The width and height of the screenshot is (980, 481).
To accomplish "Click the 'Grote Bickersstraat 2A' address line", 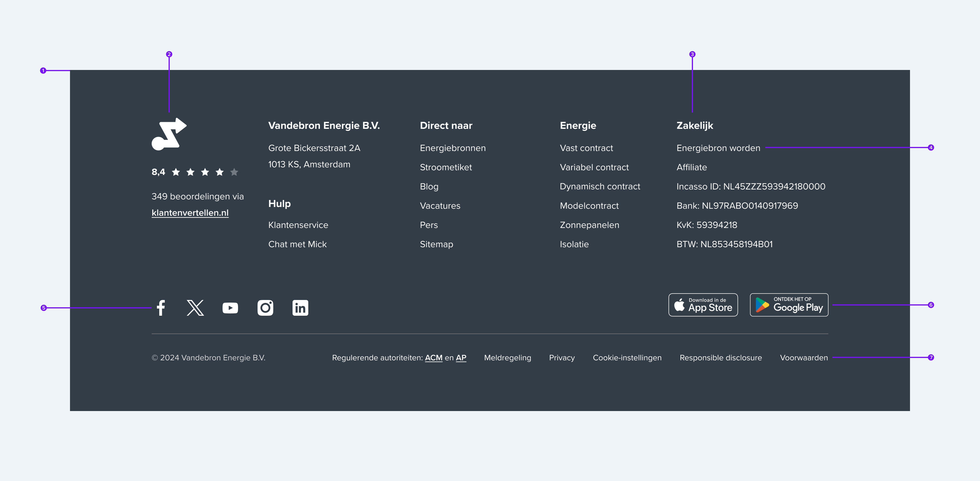I will tap(314, 148).
